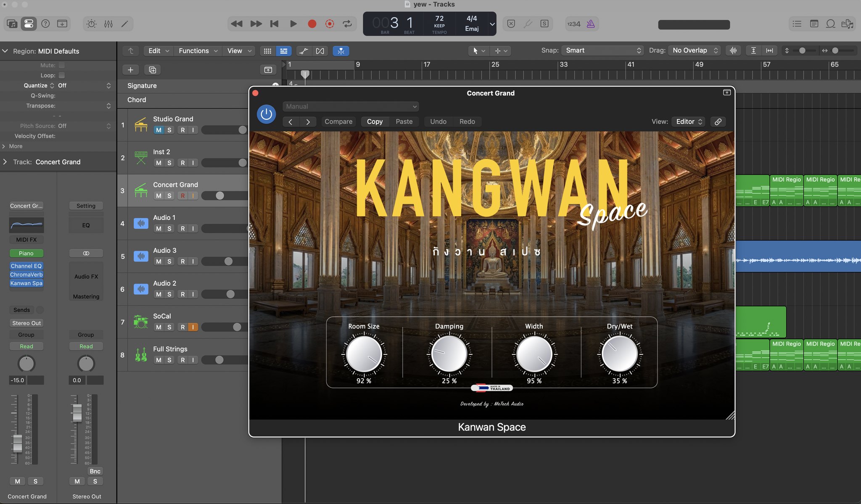Duplicate track with duplicate icon
Viewport: 861px width, 504px height.
152,70
